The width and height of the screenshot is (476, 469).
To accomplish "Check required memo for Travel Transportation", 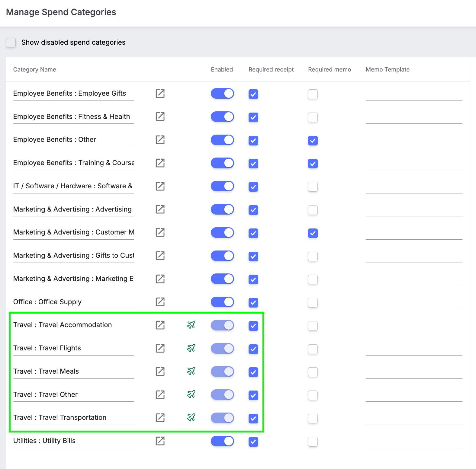I will [313, 419].
